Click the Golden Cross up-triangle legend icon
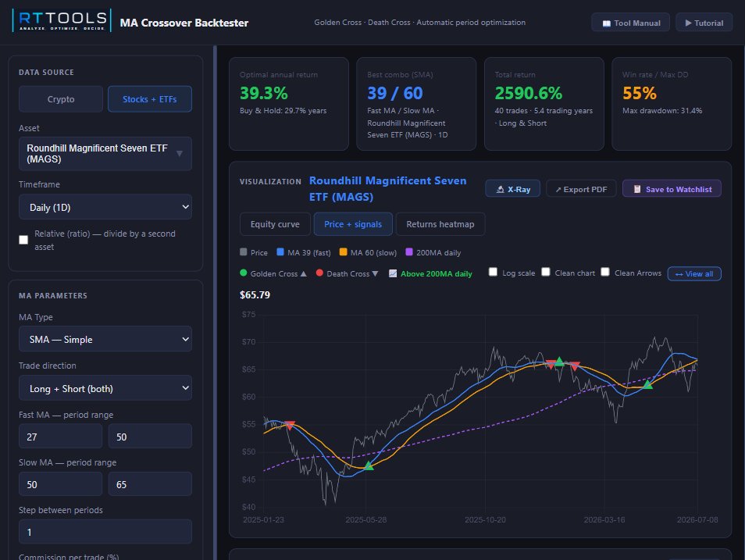745x560 pixels. click(304, 274)
